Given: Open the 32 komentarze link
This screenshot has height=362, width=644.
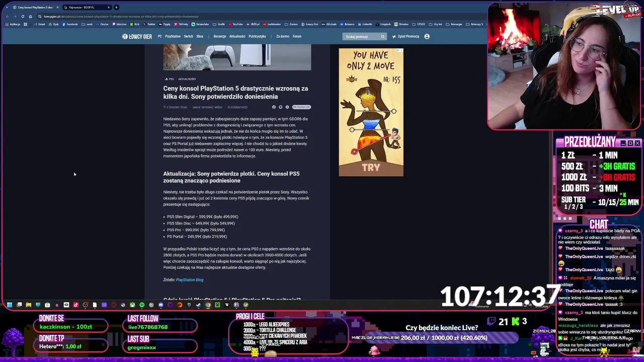Looking at the screenshot, I should [x=237, y=107].
